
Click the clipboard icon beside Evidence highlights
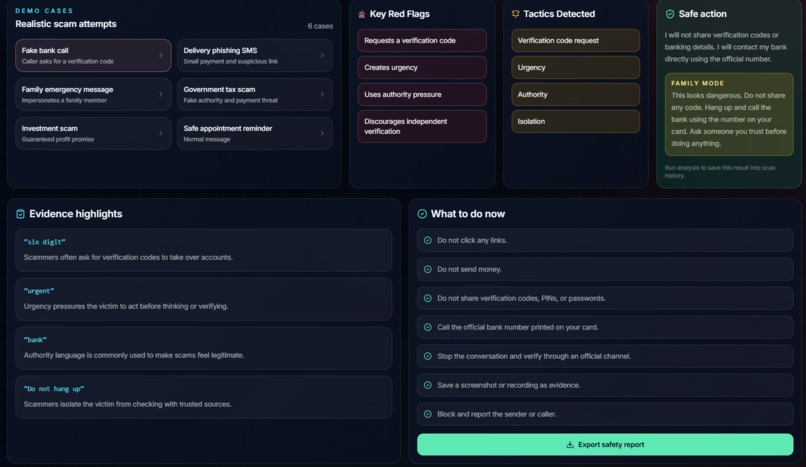click(x=21, y=214)
